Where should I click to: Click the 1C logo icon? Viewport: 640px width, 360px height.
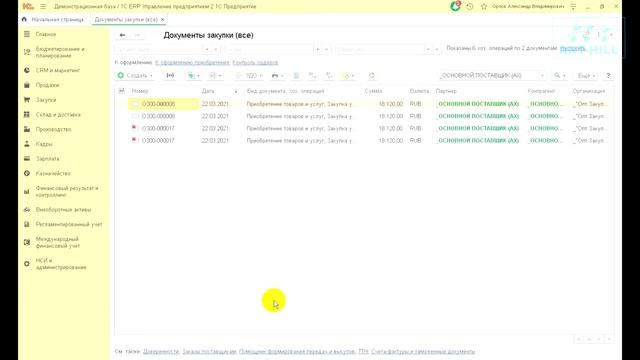click(x=28, y=7)
